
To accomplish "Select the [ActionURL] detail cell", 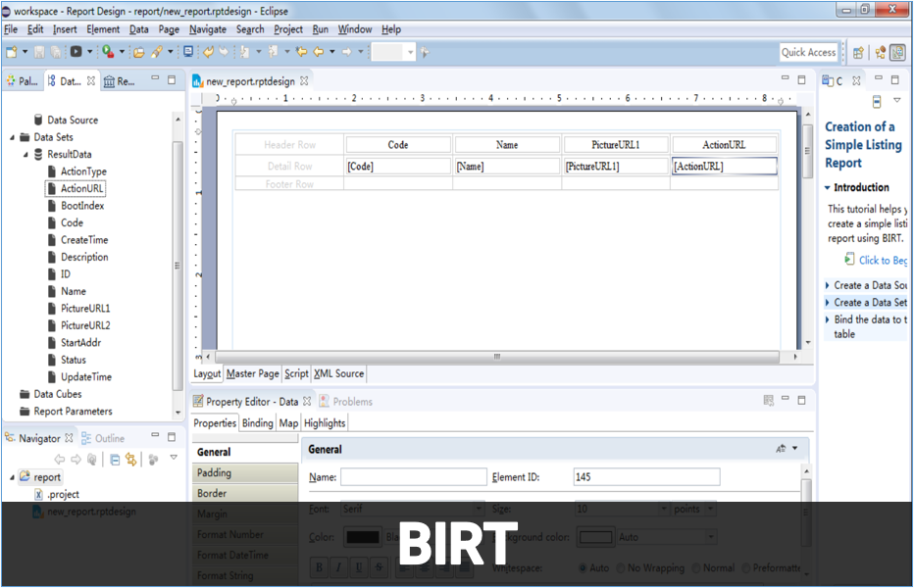I will pyautogui.click(x=724, y=166).
